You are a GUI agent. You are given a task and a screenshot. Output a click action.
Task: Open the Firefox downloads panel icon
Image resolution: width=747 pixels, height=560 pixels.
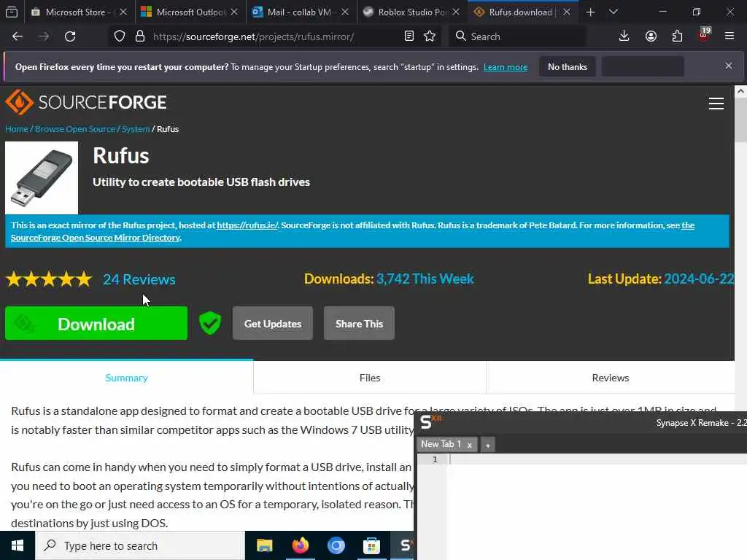[x=624, y=36]
